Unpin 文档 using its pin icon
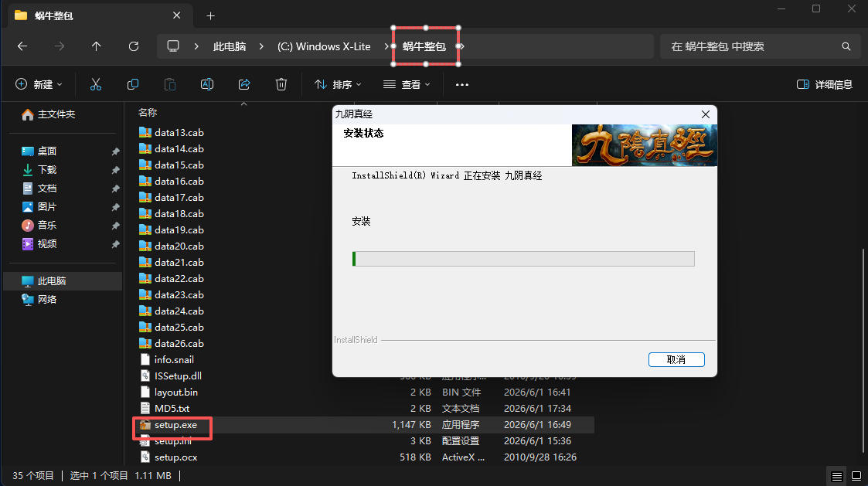 point(115,189)
